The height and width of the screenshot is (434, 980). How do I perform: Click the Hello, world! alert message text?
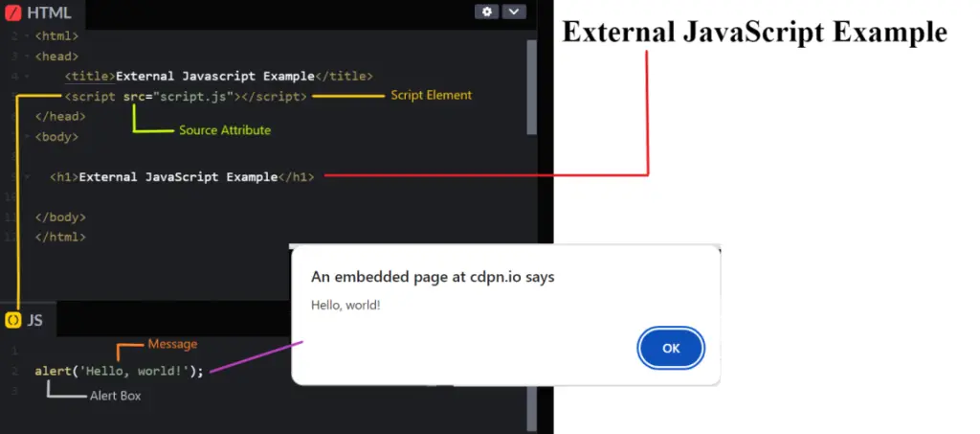[345, 306]
